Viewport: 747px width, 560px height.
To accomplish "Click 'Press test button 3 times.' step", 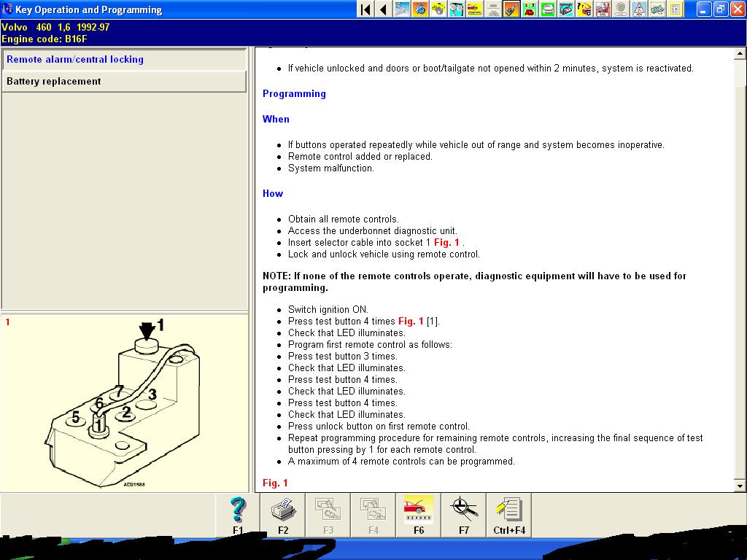I will pyautogui.click(x=343, y=356).
